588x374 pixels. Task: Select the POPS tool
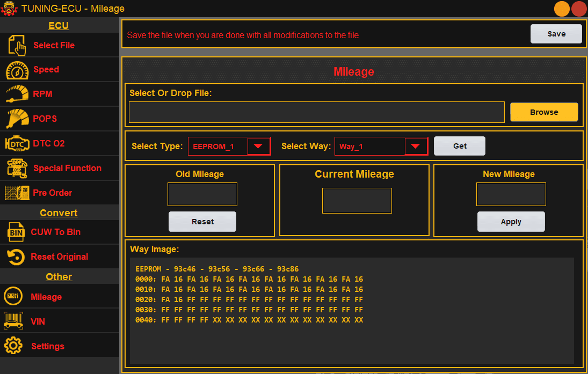(14, 119)
